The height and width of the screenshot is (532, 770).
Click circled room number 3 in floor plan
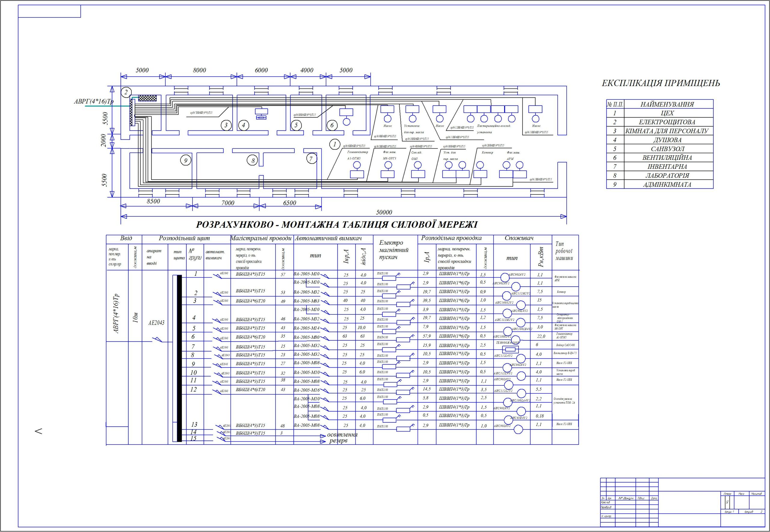click(226, 125)
